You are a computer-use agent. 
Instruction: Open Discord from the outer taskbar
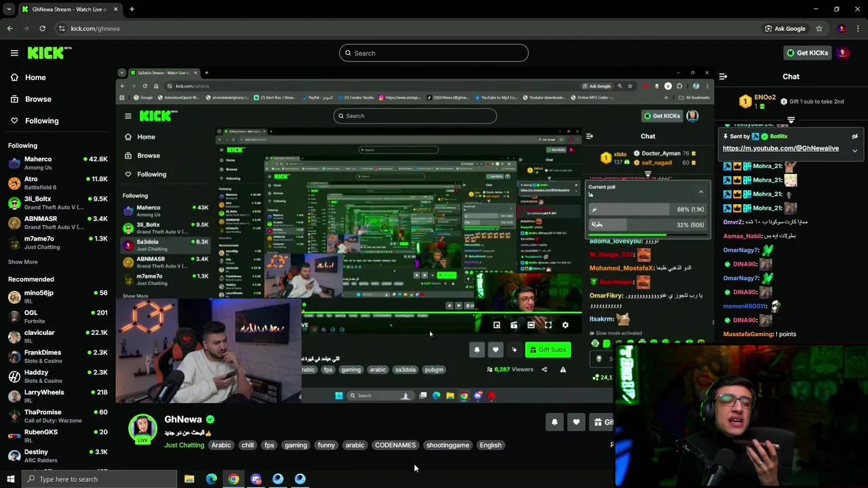pos(256,479)
